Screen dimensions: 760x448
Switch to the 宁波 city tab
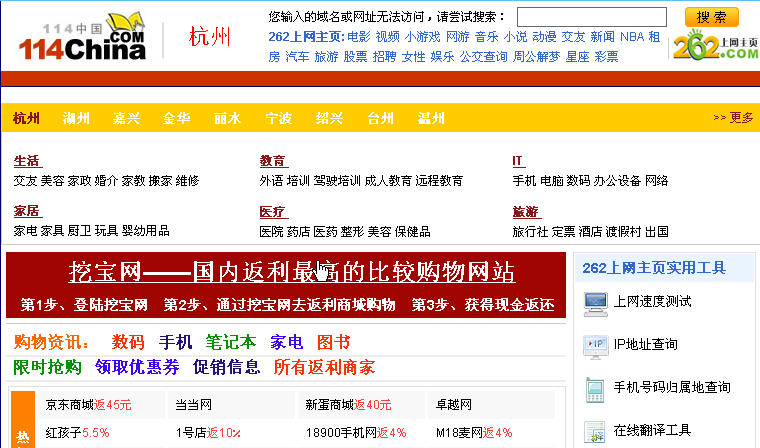click(279, 118)
